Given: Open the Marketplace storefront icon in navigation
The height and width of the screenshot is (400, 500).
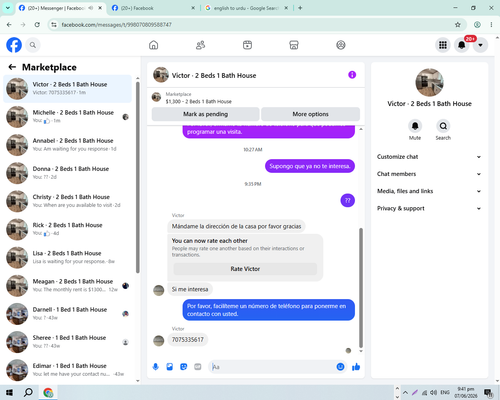Looking at the screenshot, I should 294,45.
